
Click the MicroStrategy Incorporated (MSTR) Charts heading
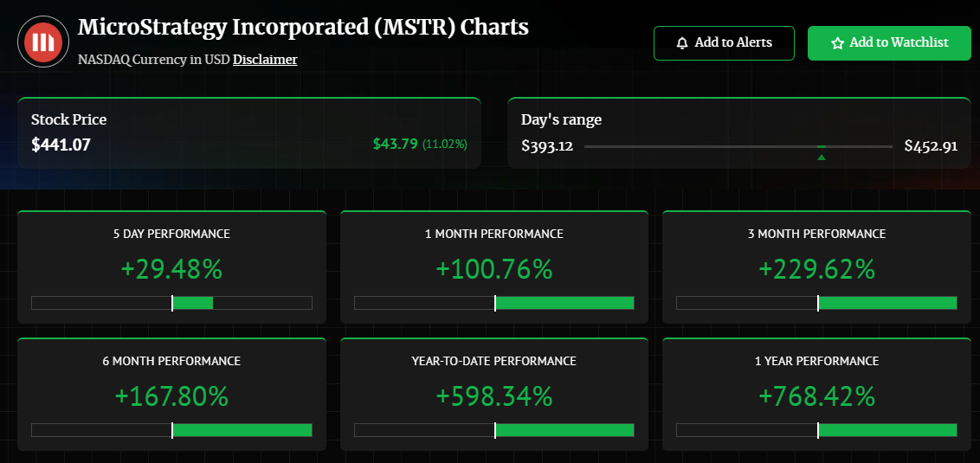[x=303, y=28]
